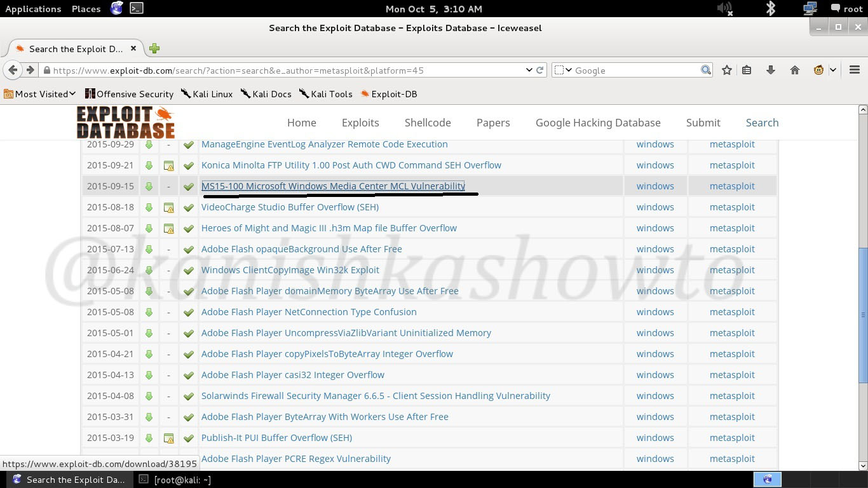This screenshot has width=868, height=488.
Task: Click the browser Back arrow button
Action: tap(13, 70)
